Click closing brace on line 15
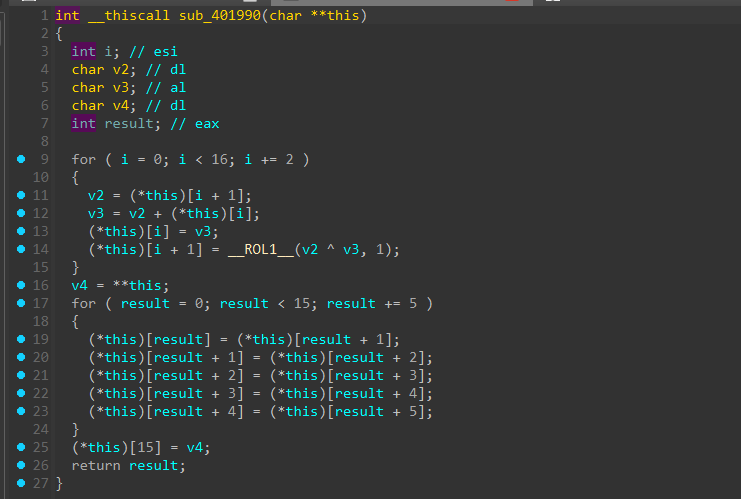 point(75,267)
